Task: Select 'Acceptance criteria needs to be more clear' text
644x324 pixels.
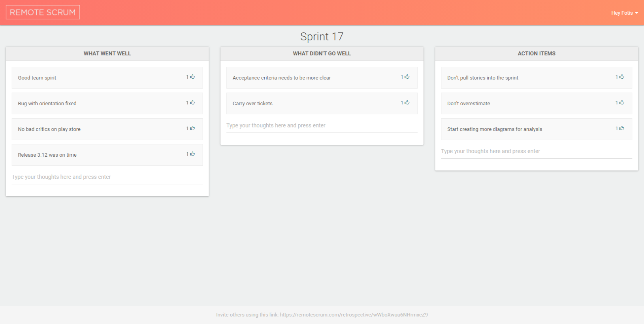Action: click(282, 78)
